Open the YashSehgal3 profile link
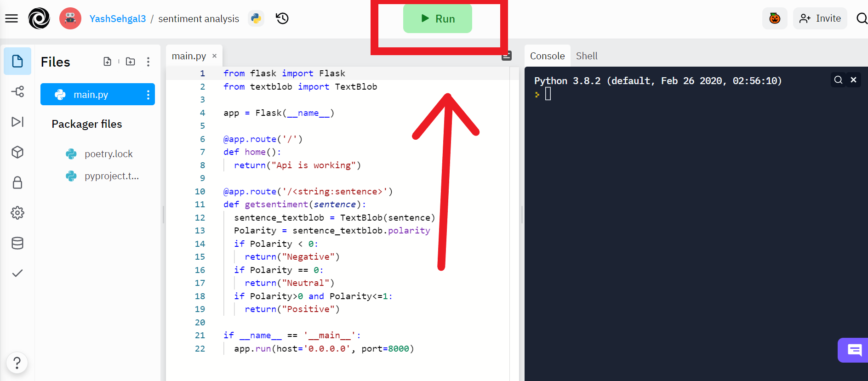The height and width of the screenshot is (381, 868). pos(118,19)
